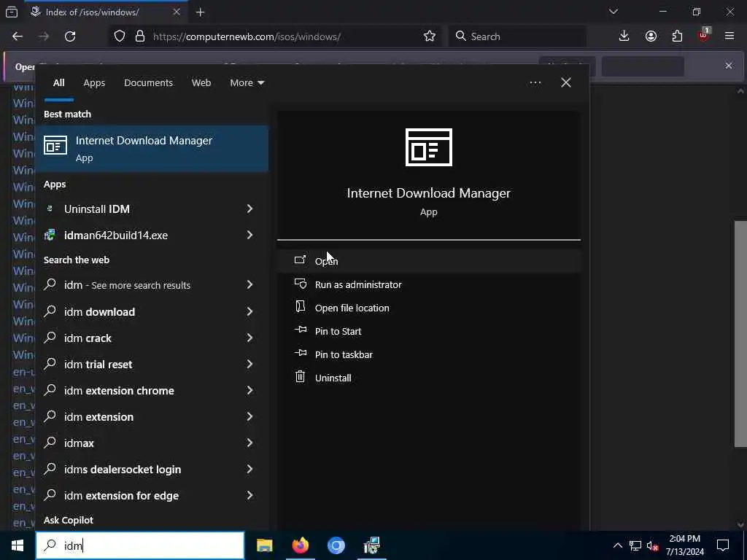Open the Chromium browser from the taskbar
Image resolution: width=747 pixels, height=560 pixels.
coord(336,545)
